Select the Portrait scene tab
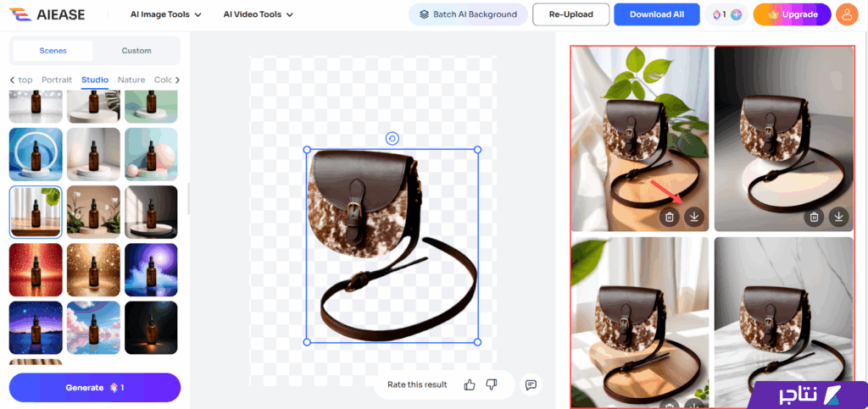Screen dimensions: 868x409 coord(57,80)
